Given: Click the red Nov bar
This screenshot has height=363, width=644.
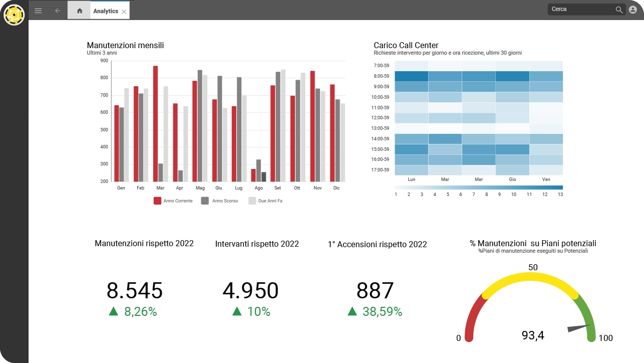Looking at the screenshot, I should coord(312,126).
